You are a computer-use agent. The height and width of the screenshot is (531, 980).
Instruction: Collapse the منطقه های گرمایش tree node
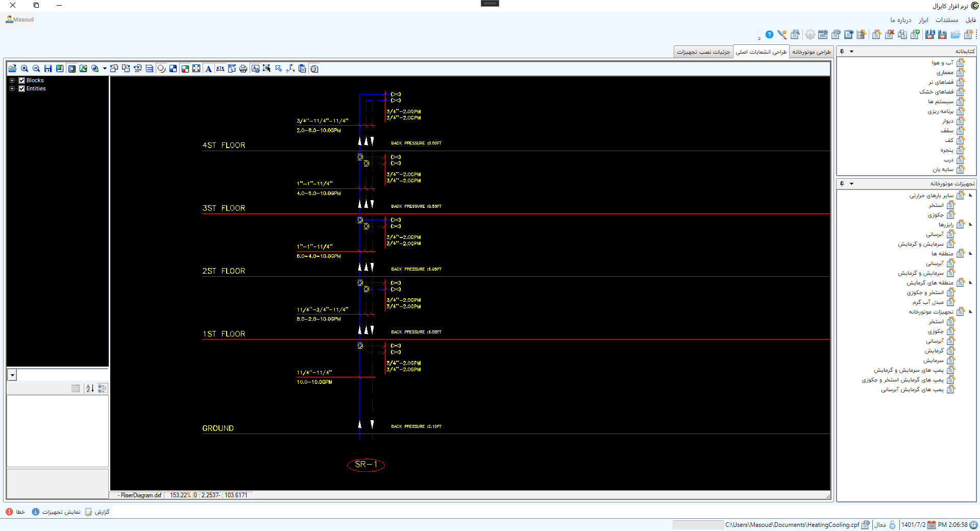[970, 283]
